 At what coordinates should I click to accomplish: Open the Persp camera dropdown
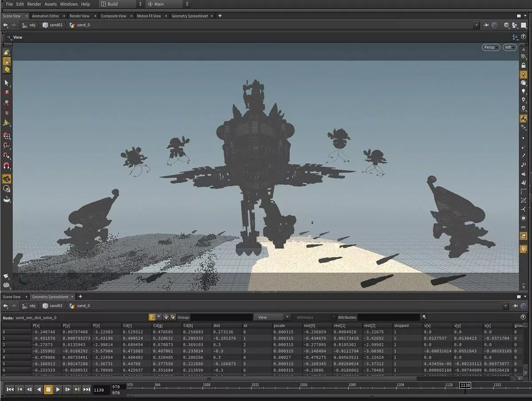coord(491,47)
